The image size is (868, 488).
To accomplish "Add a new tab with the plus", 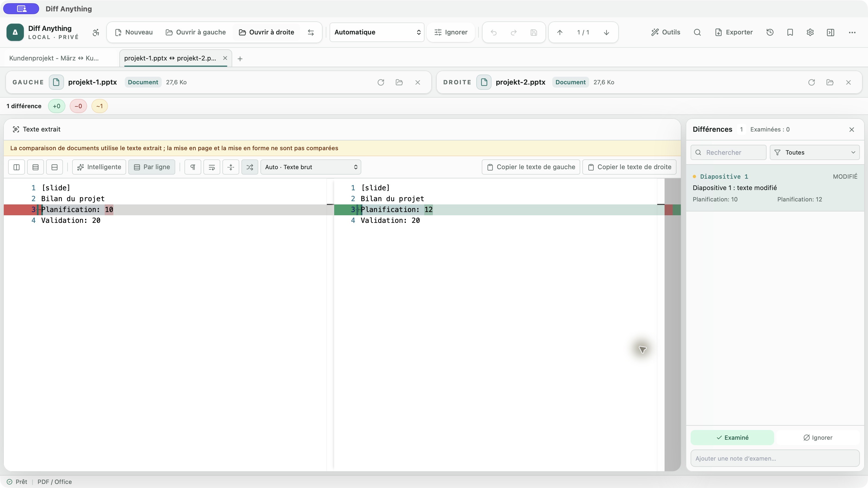I will (240, 59).
